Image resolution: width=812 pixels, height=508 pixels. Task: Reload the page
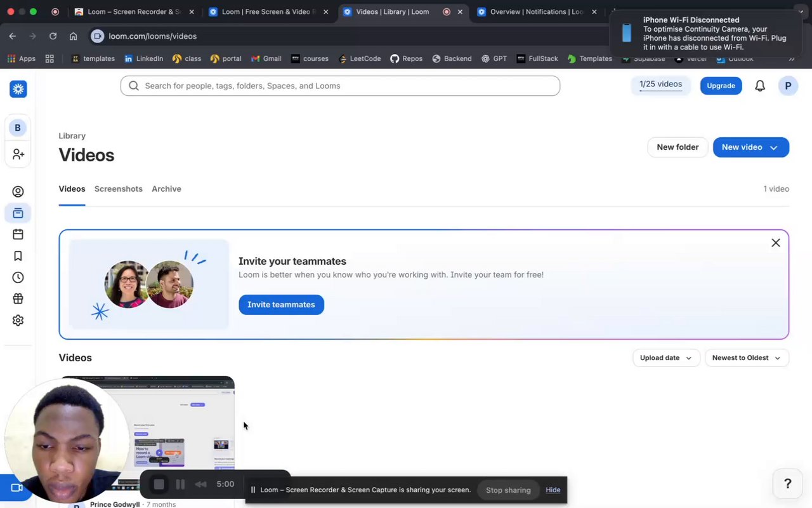53,36
